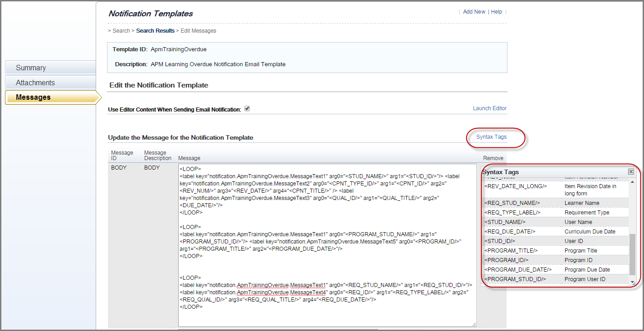Select the <PROGRAM_TITLE/> tag

tap(511, 251)
